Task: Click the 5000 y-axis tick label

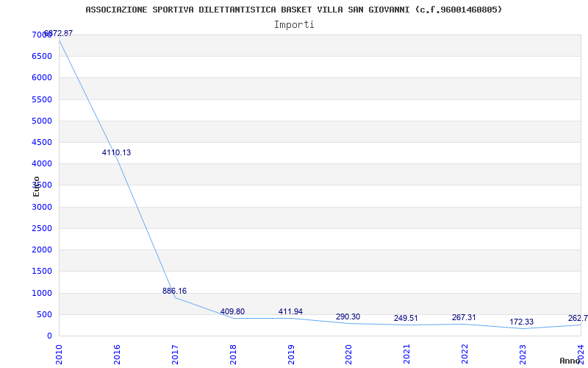Action: [x=42, y=121]
